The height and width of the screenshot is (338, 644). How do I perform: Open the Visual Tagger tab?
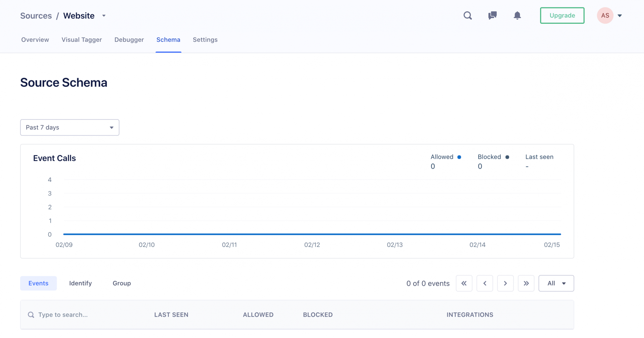tap(82, 40)
